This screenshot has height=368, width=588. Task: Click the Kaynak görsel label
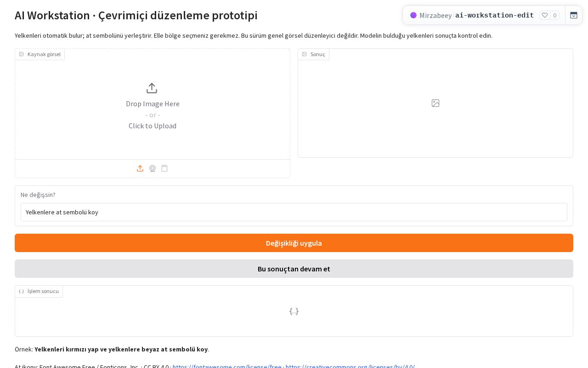coord(40,54)
